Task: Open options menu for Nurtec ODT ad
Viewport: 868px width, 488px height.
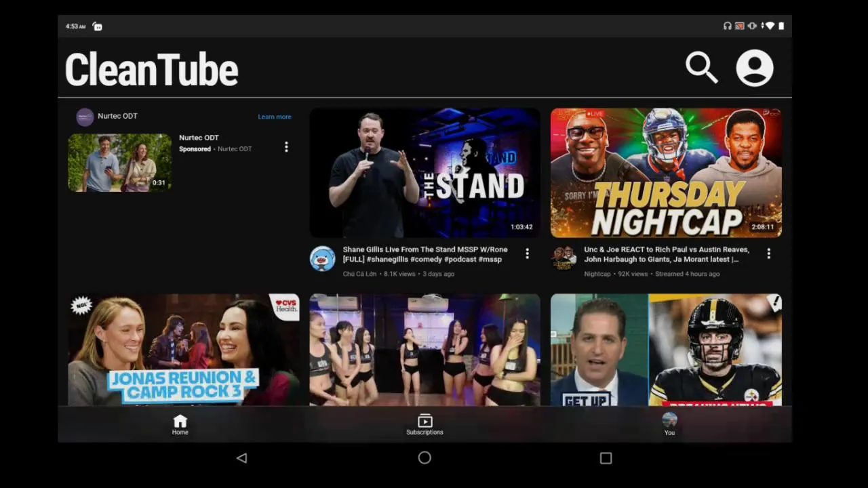Action: click(x=286, y=146)
